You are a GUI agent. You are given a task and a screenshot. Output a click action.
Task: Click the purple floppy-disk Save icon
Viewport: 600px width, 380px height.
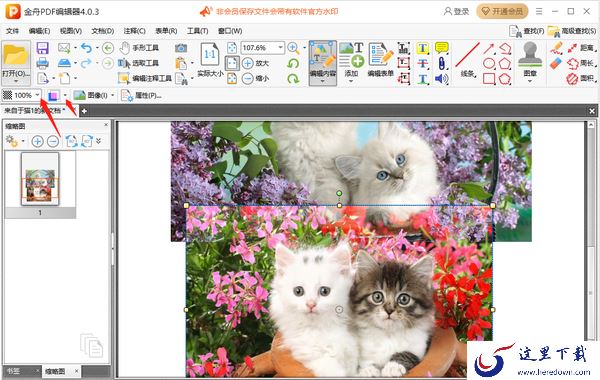click(42, 48)
